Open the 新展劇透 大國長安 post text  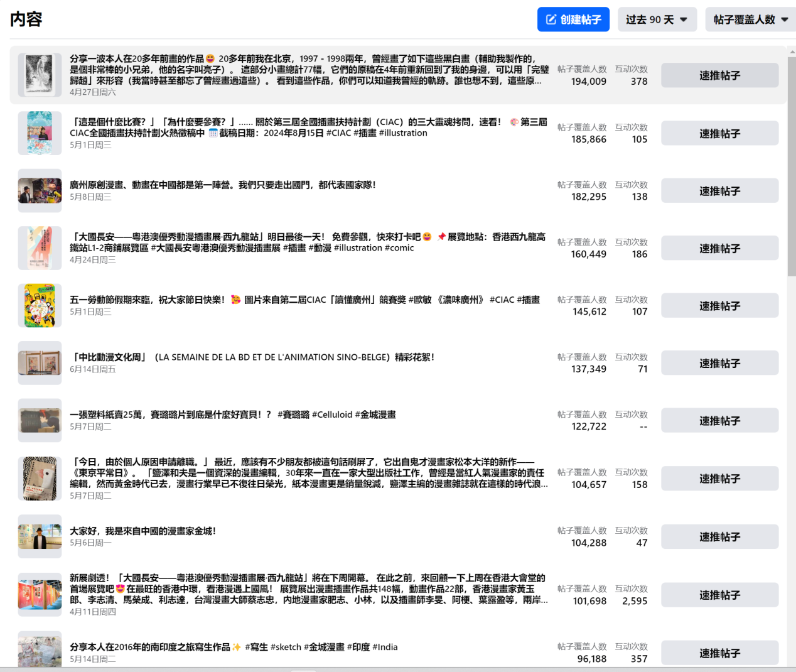[x=308, y=589]
